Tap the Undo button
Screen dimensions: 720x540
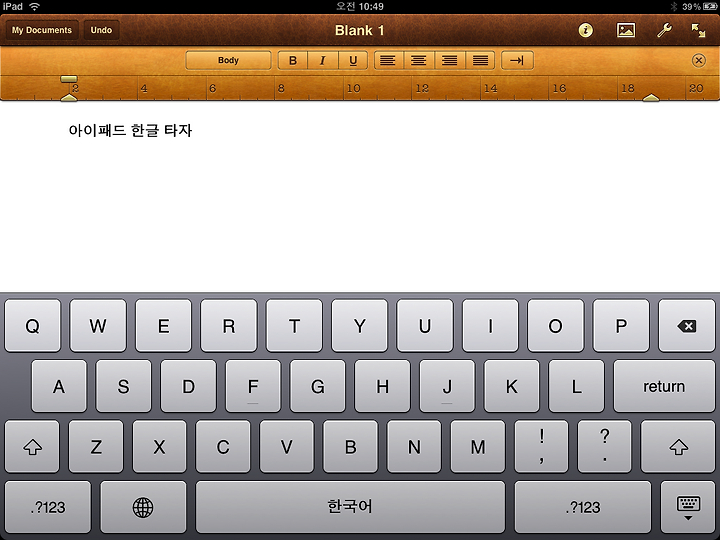click(101, 30)
